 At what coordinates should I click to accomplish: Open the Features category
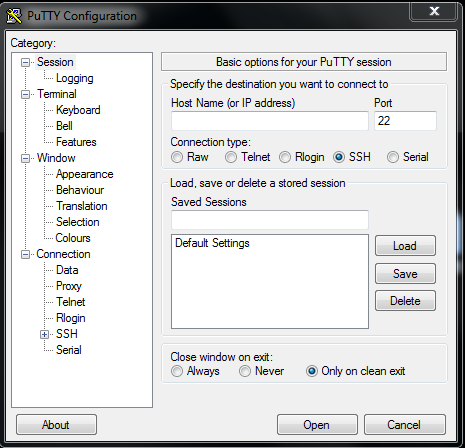76,142
